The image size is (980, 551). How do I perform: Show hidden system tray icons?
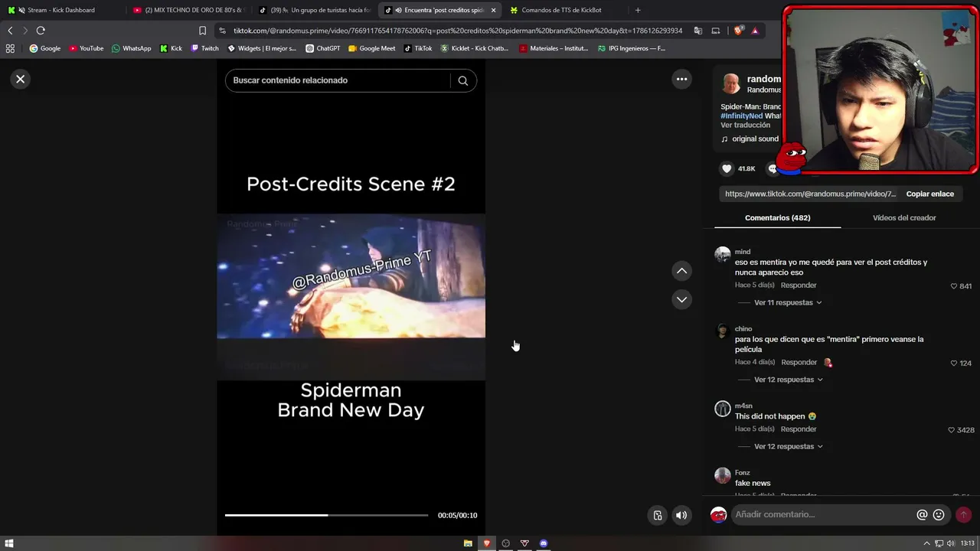click(x=926, y=543)
